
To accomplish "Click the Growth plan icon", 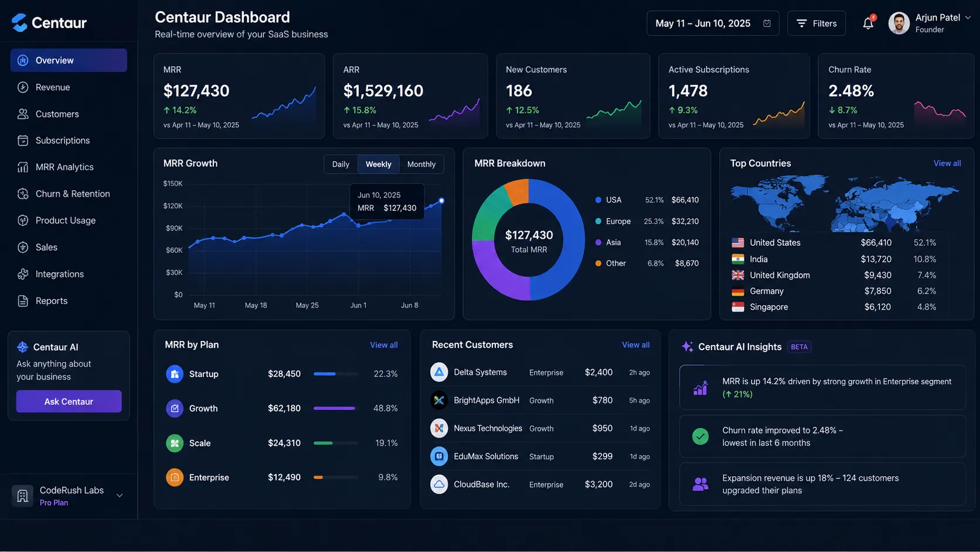I will click(175, 408).
